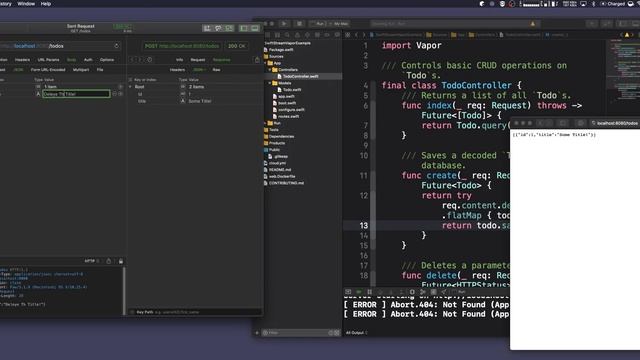Click the Filter field at bottom of Xcode navigator
Viewport: 640px width, 360px height.
click(300, 333)
